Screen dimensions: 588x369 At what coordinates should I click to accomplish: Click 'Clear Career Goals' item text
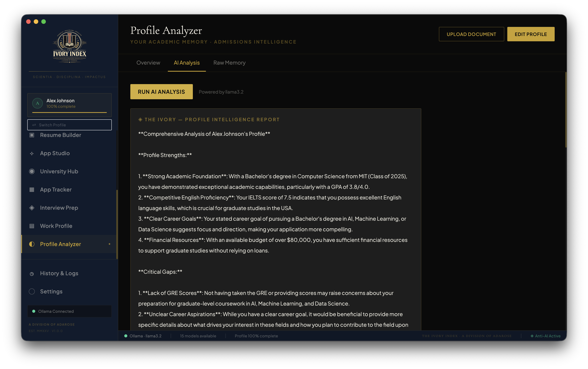click(173, 219)
